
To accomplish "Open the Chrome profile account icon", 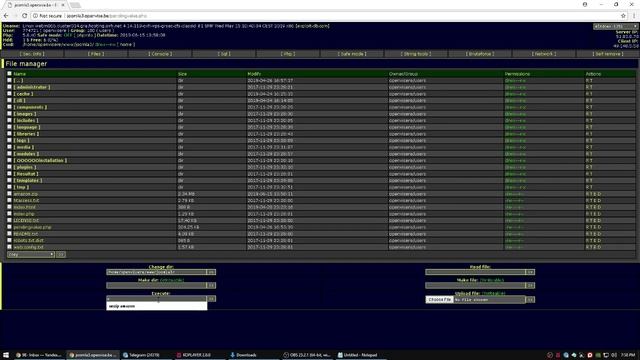I will coord(585,4).
